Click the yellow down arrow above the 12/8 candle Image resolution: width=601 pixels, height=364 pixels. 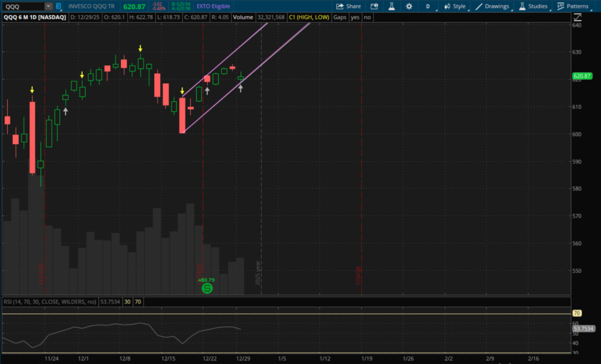click(x=141, y=48)
